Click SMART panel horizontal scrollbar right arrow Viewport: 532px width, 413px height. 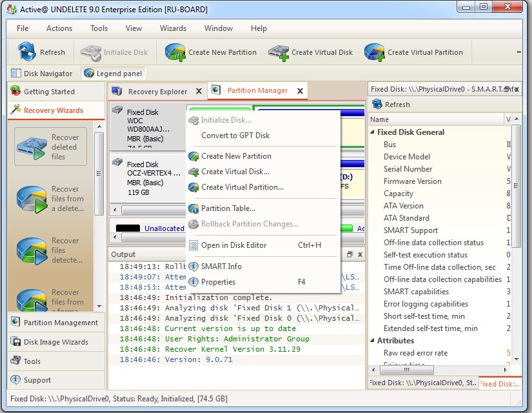(505, 370)
